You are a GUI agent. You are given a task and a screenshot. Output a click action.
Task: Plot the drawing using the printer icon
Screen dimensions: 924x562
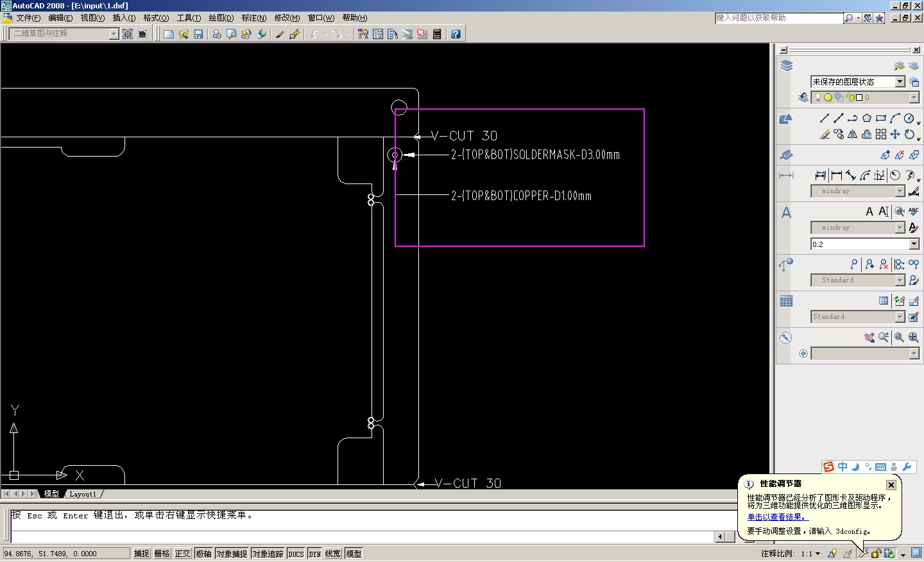217,34
